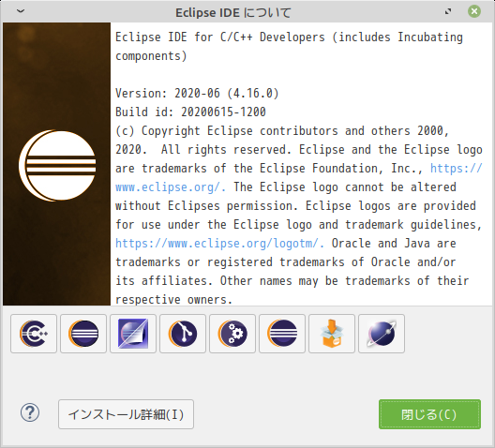
Task: Click the green 閉じる(C) button
Action: point(429,414)
